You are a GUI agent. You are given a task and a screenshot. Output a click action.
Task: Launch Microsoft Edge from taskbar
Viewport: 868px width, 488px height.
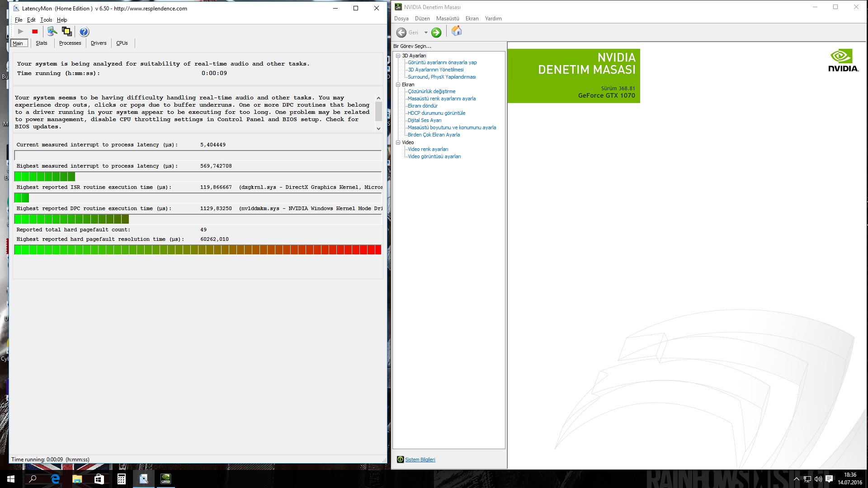click(x=55, y=479)
